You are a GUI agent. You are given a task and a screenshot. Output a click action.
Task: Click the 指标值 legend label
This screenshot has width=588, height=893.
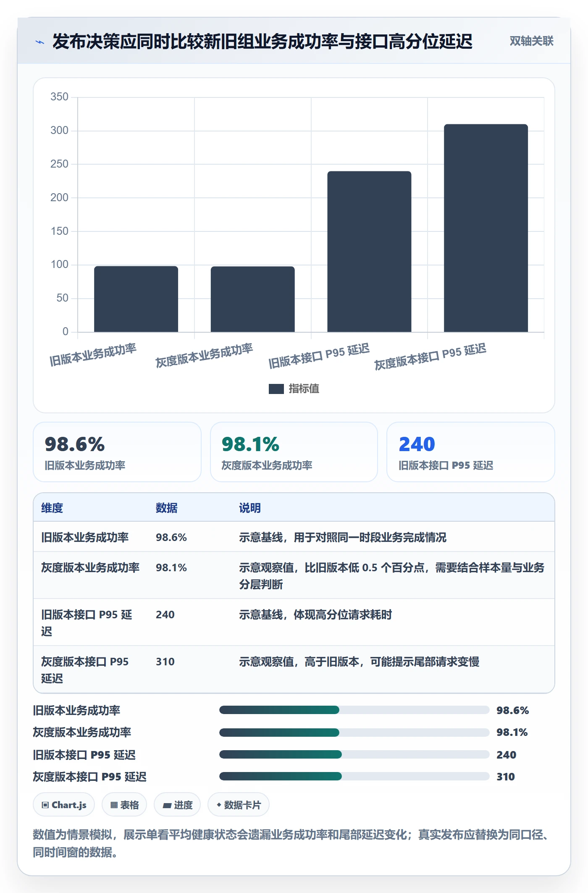[x=304, y=389]
